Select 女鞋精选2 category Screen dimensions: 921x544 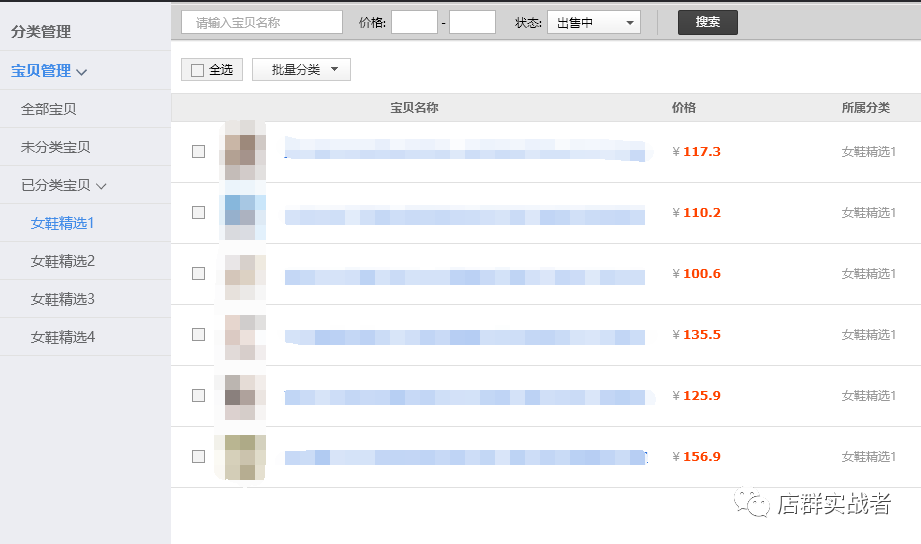coord(63,261)
